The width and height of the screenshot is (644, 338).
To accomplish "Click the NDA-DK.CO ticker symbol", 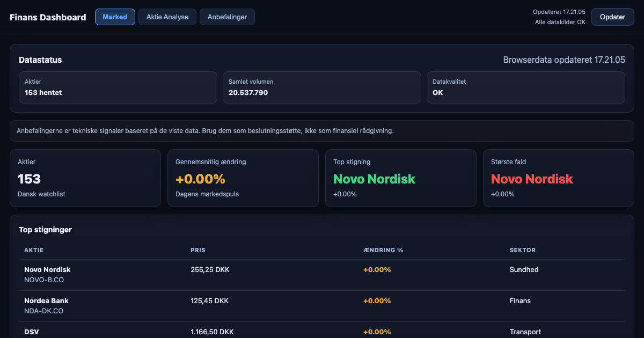I will (x=43, y=311).
